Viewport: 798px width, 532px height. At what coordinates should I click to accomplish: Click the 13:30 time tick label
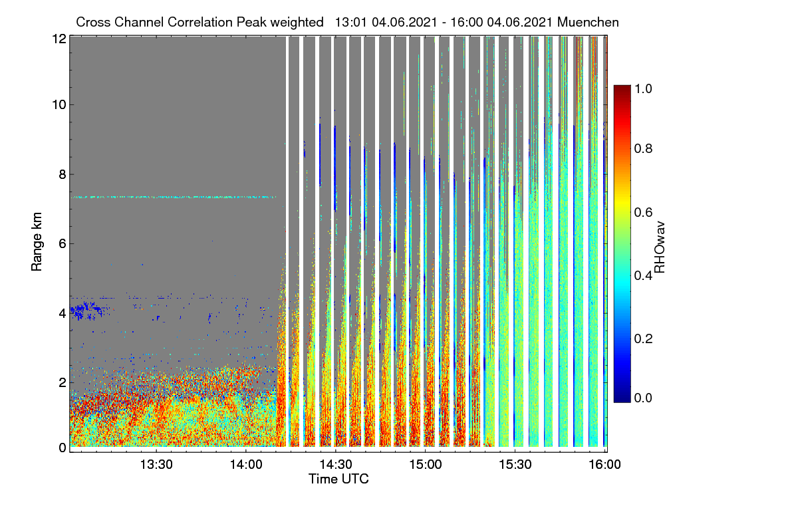[x=156, y=465]
